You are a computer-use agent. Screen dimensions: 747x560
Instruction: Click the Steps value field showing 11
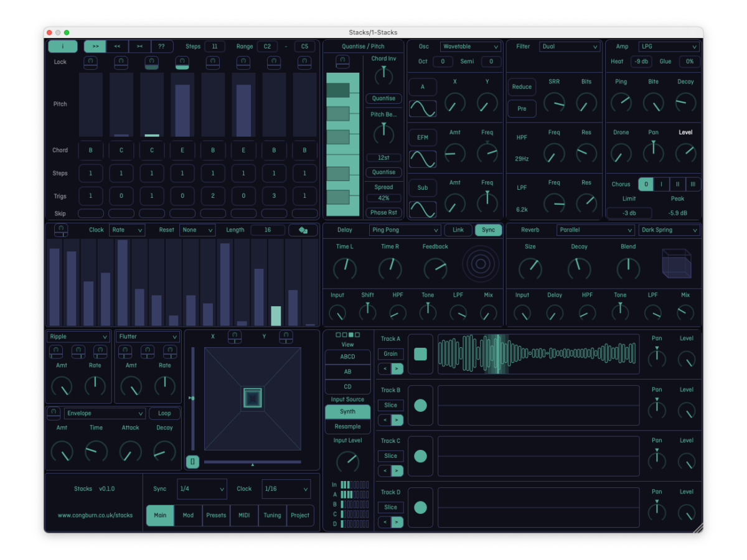pyautogui.click(x=215, y=47)
